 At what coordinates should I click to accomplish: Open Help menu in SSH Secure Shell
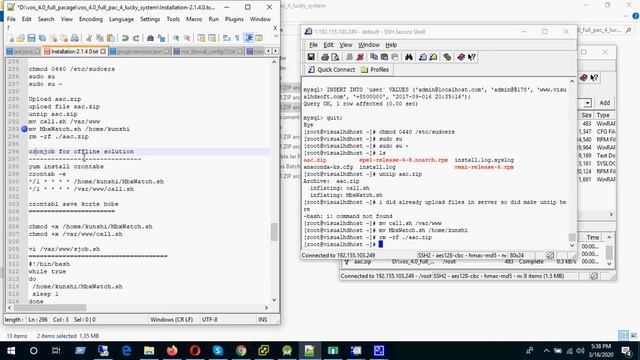[391, 45]
